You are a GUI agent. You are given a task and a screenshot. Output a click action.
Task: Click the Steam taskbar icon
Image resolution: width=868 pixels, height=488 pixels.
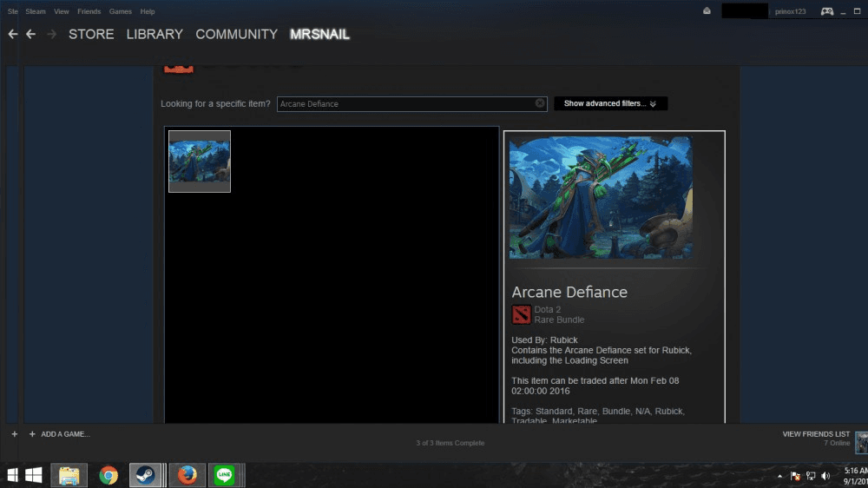click(146, 475)
